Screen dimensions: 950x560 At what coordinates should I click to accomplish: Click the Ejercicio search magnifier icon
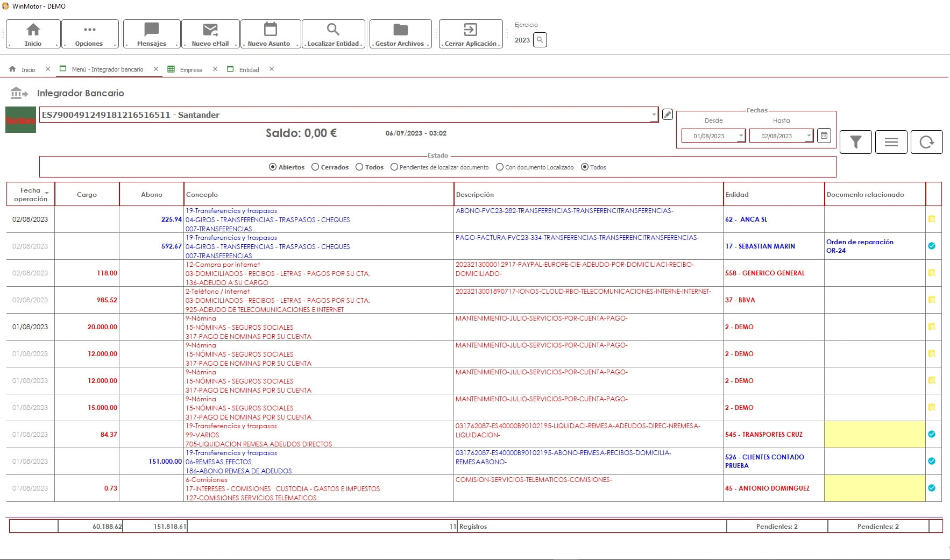(540, 40)
